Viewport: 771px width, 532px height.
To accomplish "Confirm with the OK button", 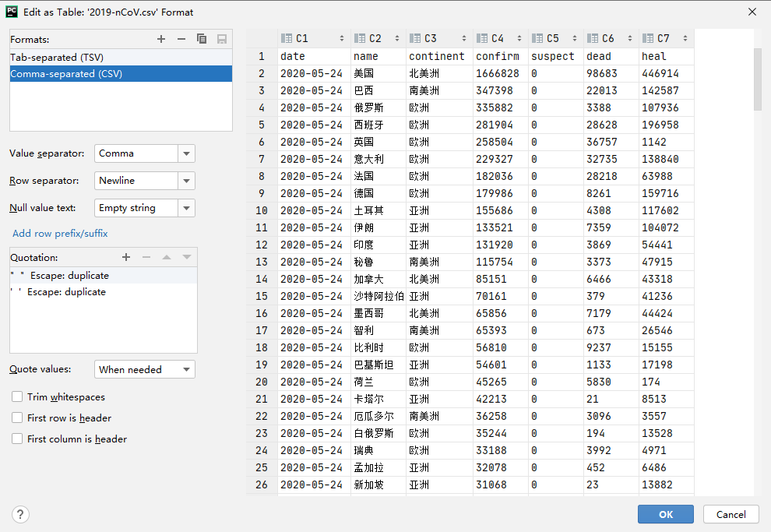I will coord(666,514).
